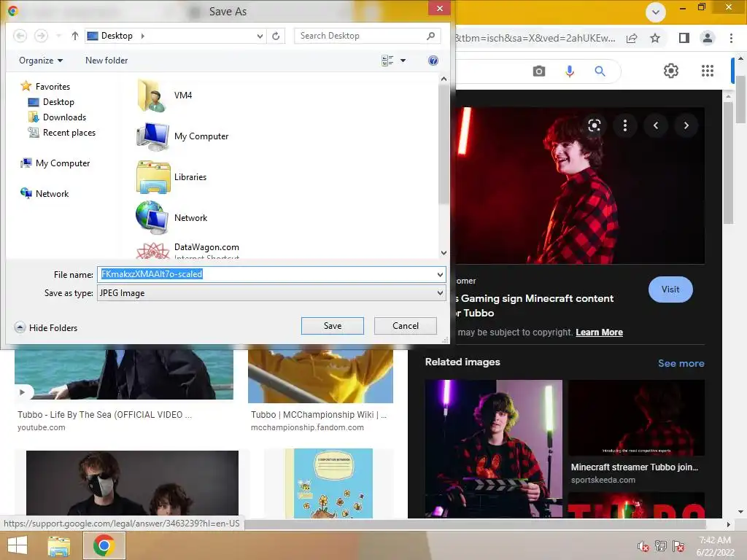Open the Action Center flag icon
The height and width of the screenshot is (560, 747).
click(x=678, y=546)
